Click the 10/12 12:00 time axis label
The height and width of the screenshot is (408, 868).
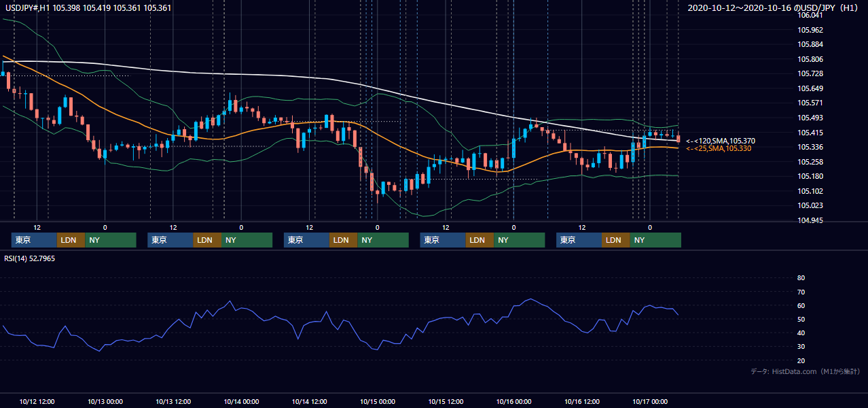[x=37, y=401]
